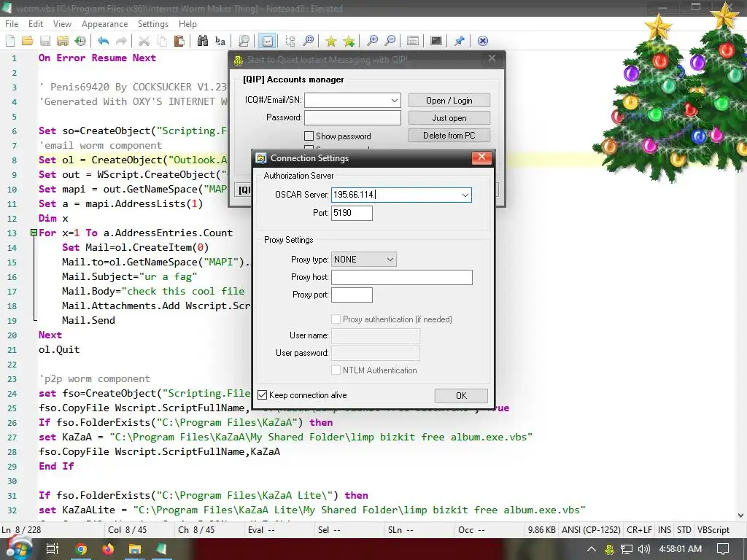Show hidden tray icons chevron
The image size is (747, 560).
click(591, 550)
